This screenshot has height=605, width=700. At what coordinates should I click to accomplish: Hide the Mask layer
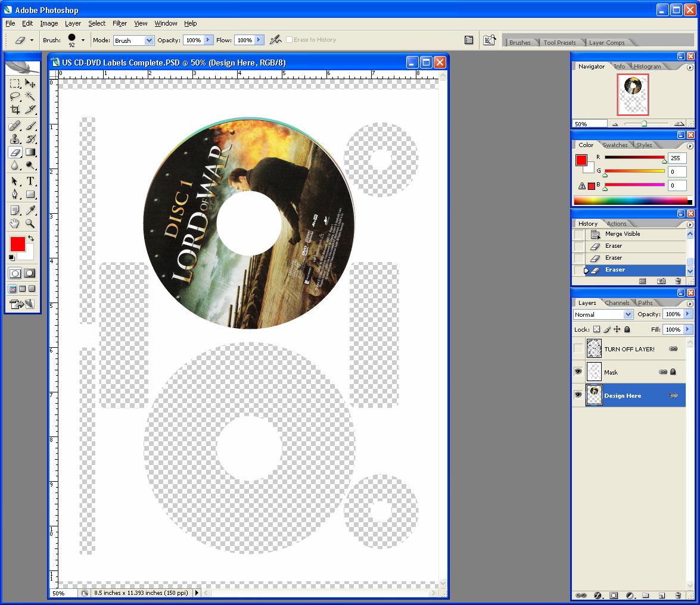coord(578,372)
